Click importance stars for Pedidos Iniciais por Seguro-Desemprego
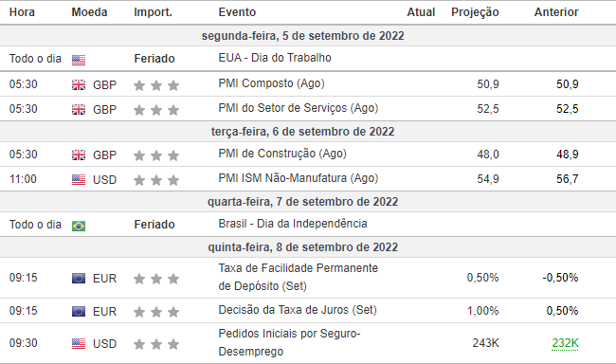Viewport: 616px width, 364px height. (156, 344)
